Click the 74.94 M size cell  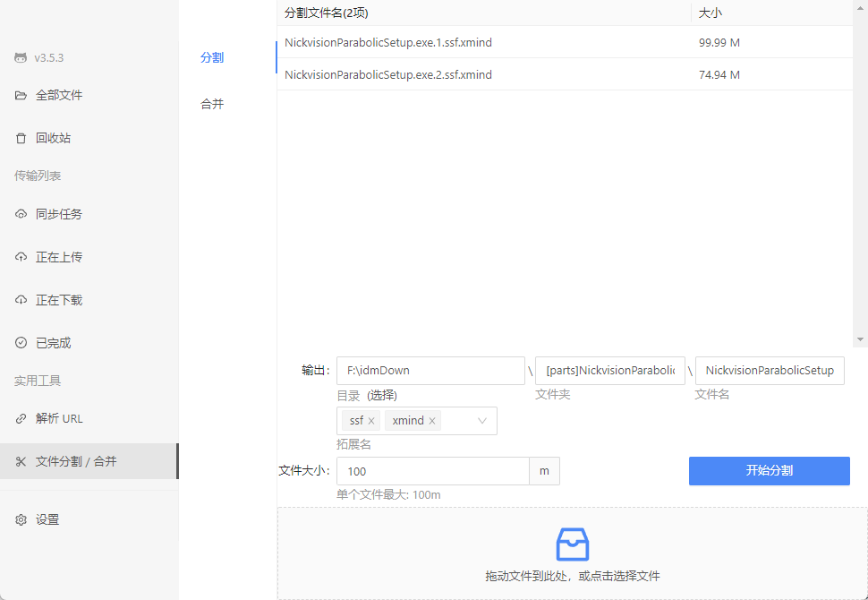(719, 75)
